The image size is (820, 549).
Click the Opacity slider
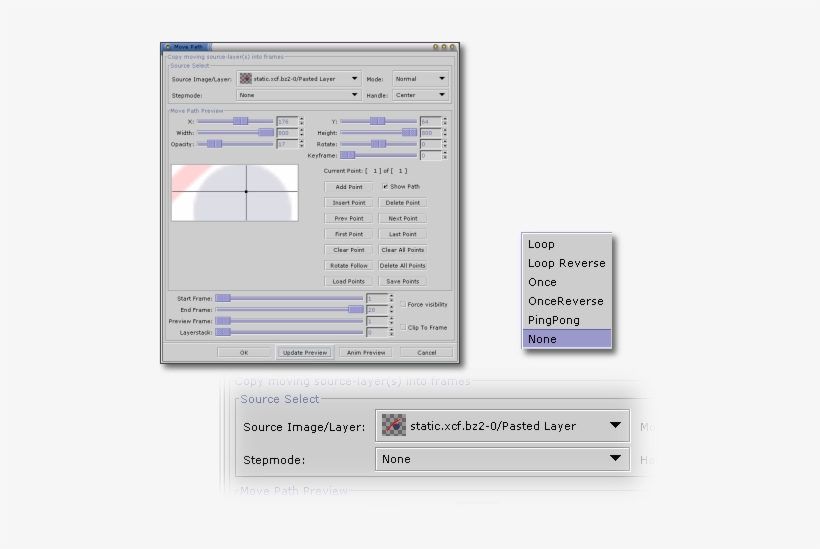[235, 144]
